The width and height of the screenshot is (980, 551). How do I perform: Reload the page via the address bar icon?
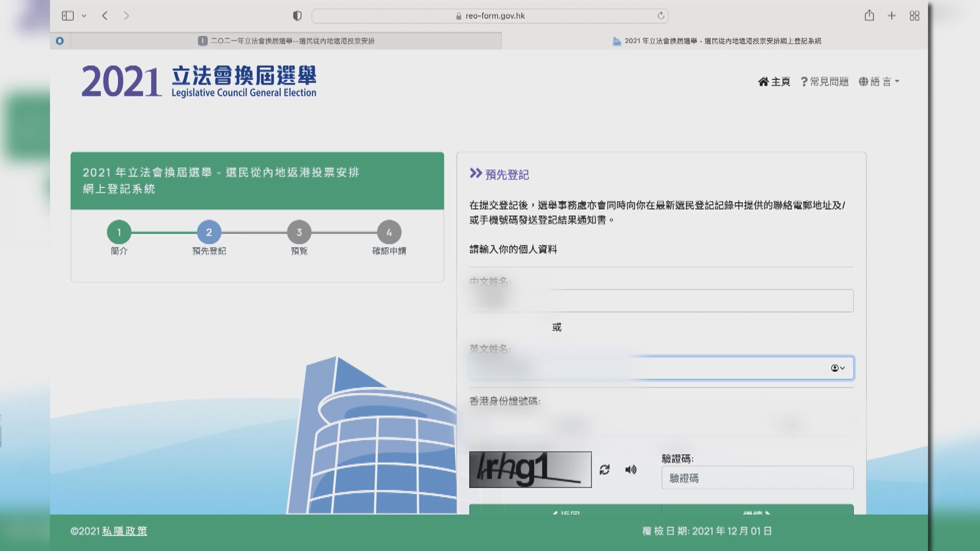coord(661,15)
